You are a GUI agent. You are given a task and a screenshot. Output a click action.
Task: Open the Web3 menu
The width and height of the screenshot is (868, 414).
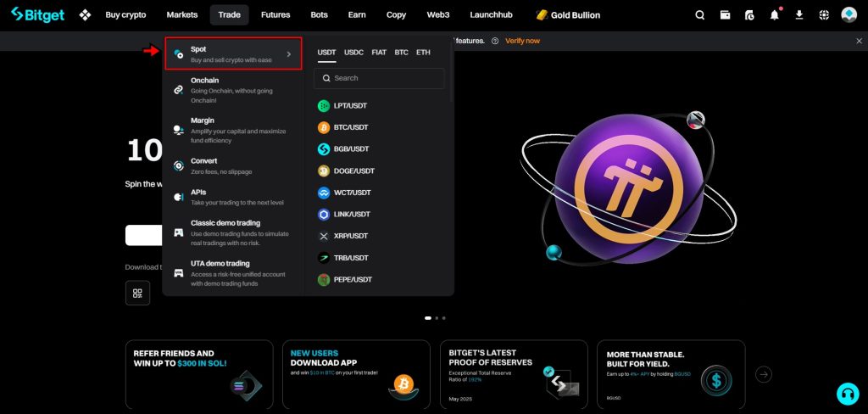point(438,15)
